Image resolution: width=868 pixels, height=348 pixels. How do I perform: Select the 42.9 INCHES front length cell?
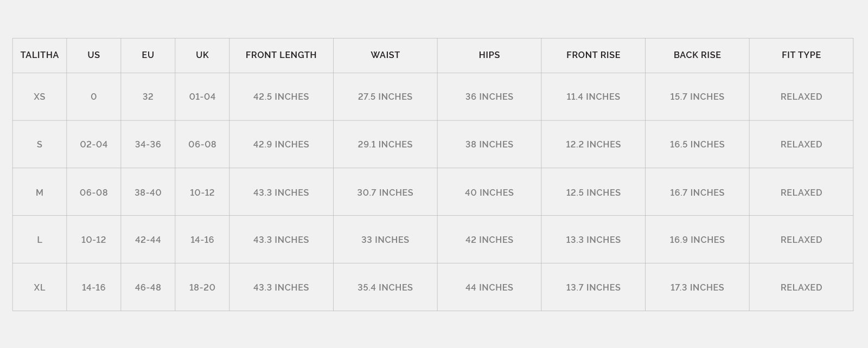pos(281,144)
